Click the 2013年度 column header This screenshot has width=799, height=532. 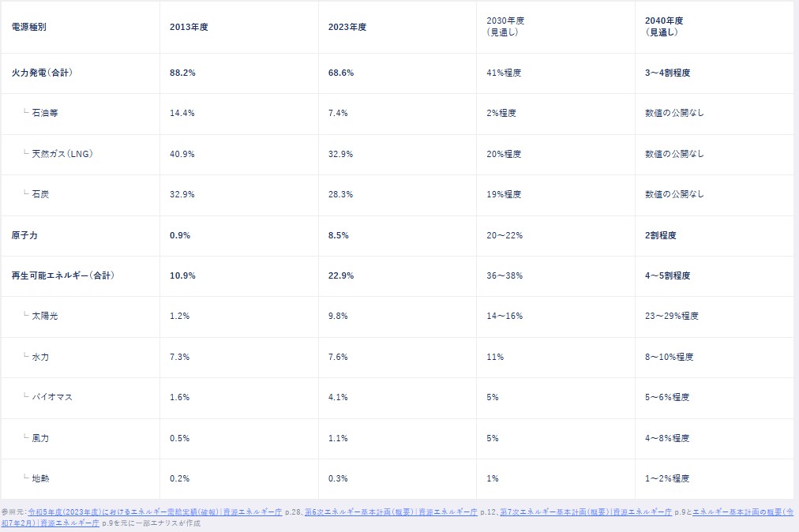coord(189,27)
